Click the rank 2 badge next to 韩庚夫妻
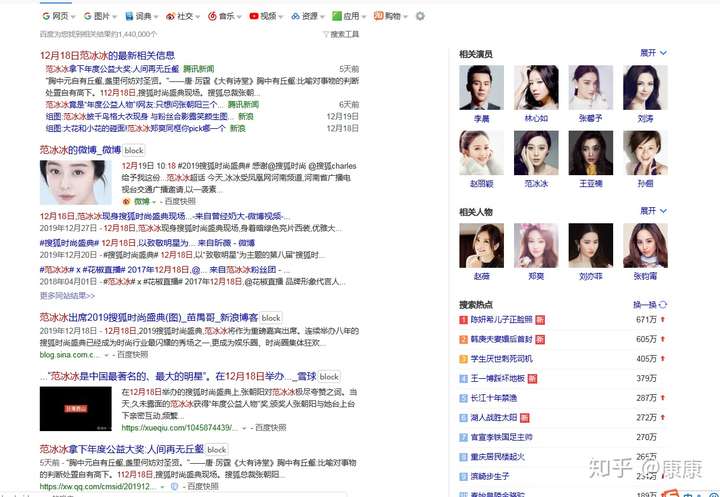720x497 pixels. click(463, 339)
